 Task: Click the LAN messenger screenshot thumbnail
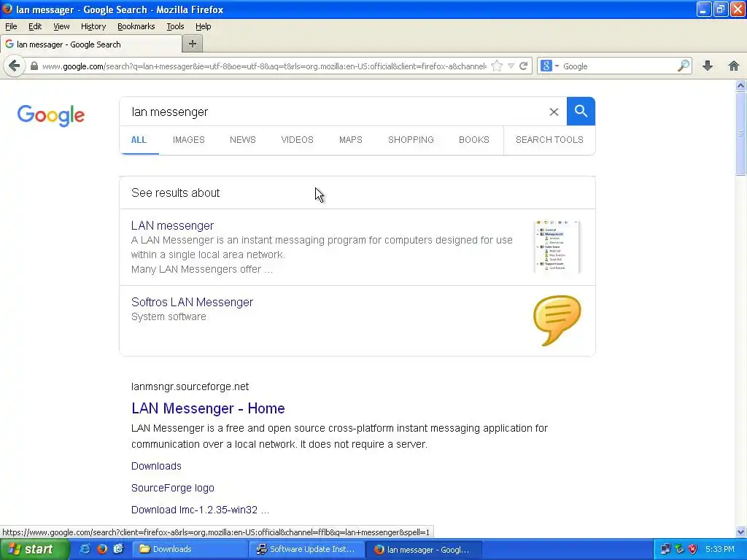[557, 246]
